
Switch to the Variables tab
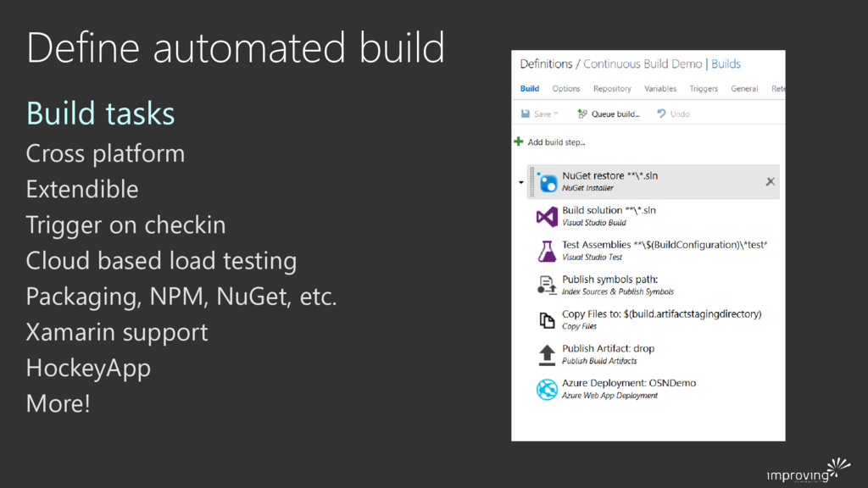pos(660,88)
